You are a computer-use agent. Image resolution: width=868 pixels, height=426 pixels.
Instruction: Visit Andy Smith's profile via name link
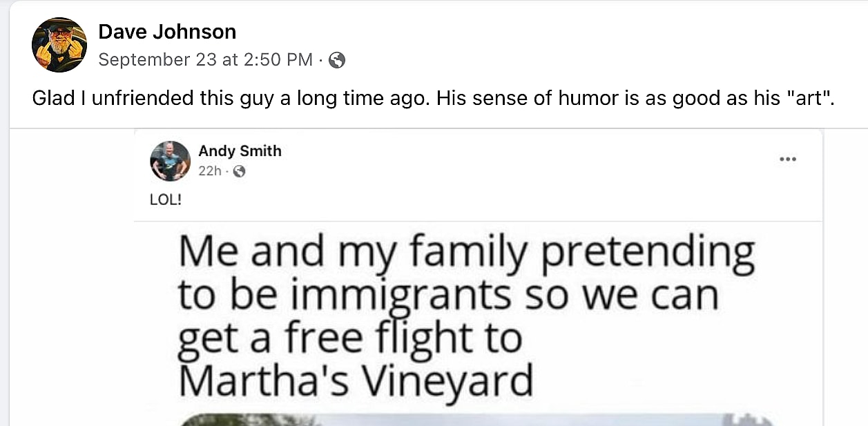click(x=240, y=151)
